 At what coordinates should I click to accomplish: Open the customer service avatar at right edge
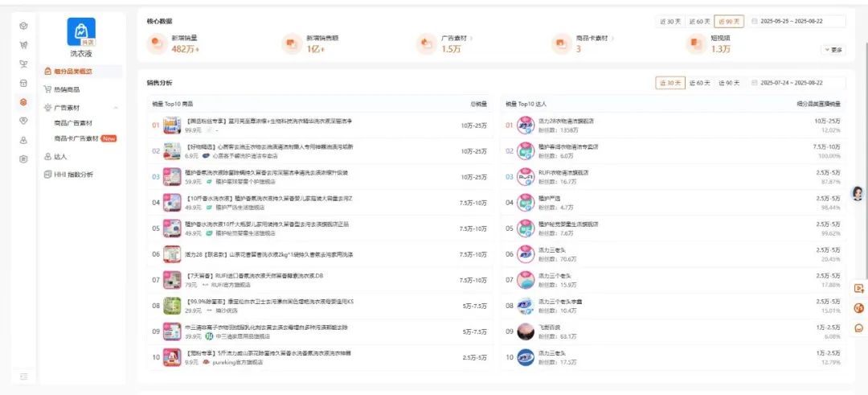[x=858, y=193]
